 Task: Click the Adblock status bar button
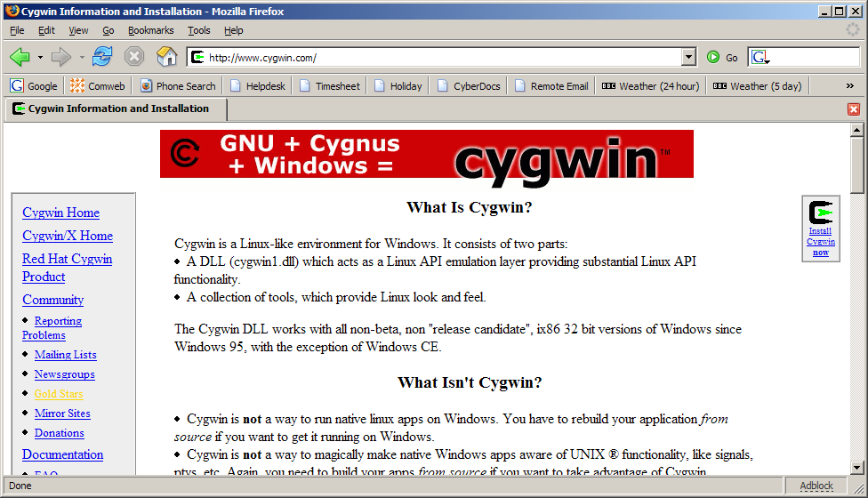[816, 486]
